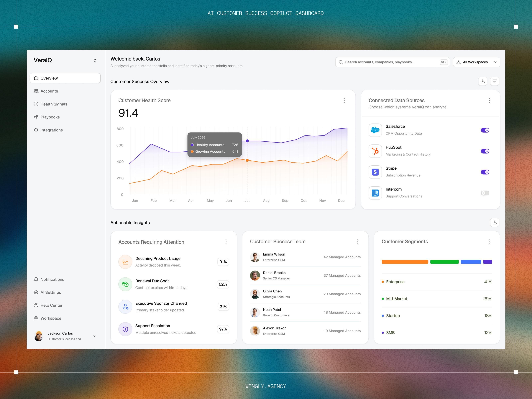Open Noah Patel's team row
The image size is (532, 399).
point(305,312)
